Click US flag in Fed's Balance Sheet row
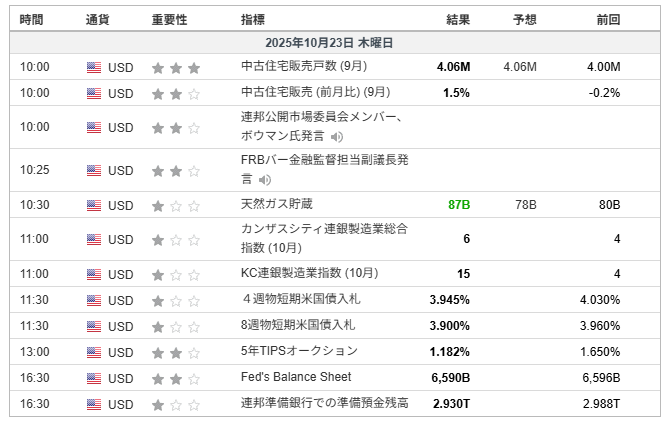Viewport: 671px width, 425px height. coord(94,377)
